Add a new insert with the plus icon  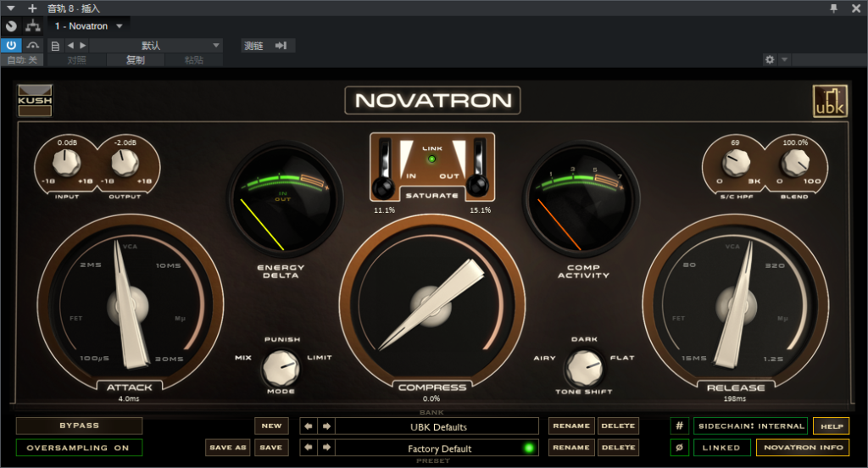point(32,8)
